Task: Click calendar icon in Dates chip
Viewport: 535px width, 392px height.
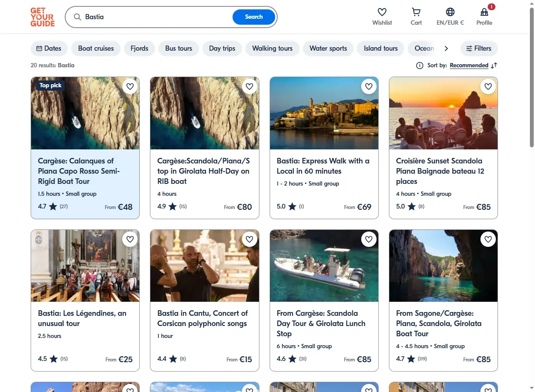Action: (39, 49)
